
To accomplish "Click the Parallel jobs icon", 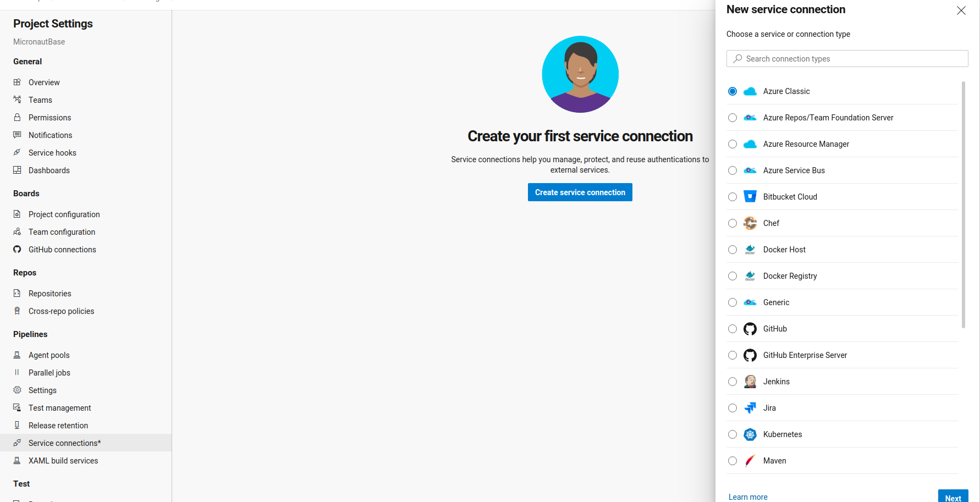I will point(17,372).
